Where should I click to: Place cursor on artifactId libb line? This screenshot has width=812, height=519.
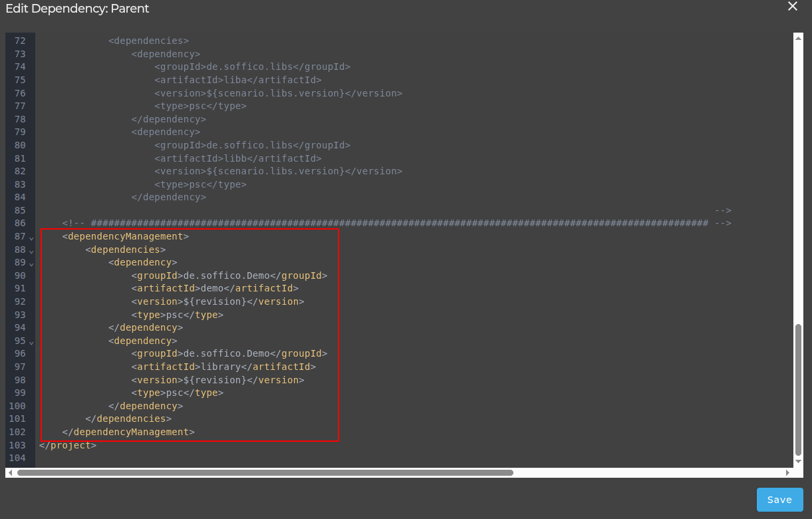click(x=238, y=158)
